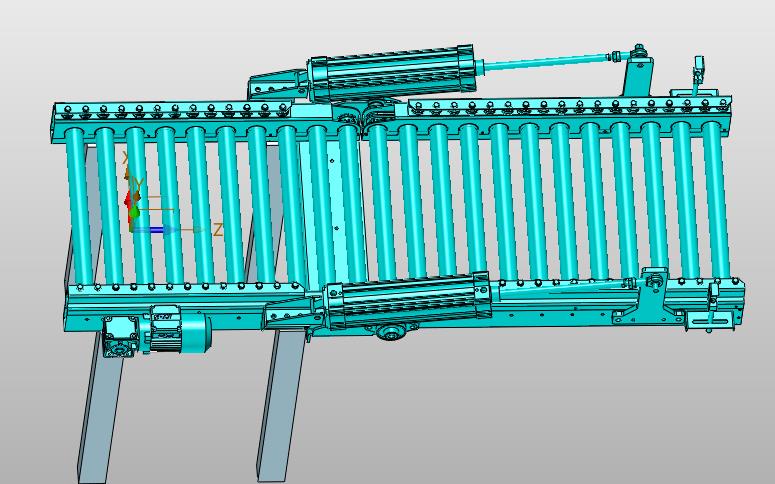This screenshot has width=775, height=484.
Task: Select the rightmost conveyor roller
Action: click(717, 200)
